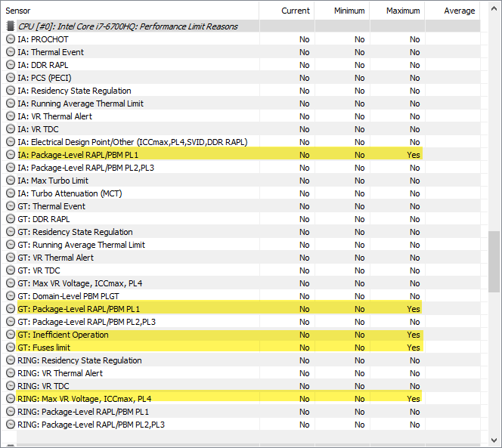
Task: Click the vertical scrollbar thumb
Action: click(x=494, y=261)
